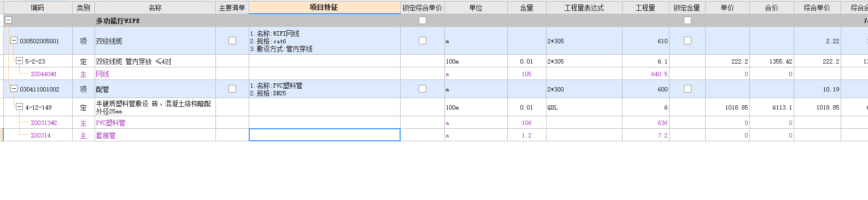Collapse quota 5-2-23 tree node
The image size is (868, 200).
(x=19, y=61)
